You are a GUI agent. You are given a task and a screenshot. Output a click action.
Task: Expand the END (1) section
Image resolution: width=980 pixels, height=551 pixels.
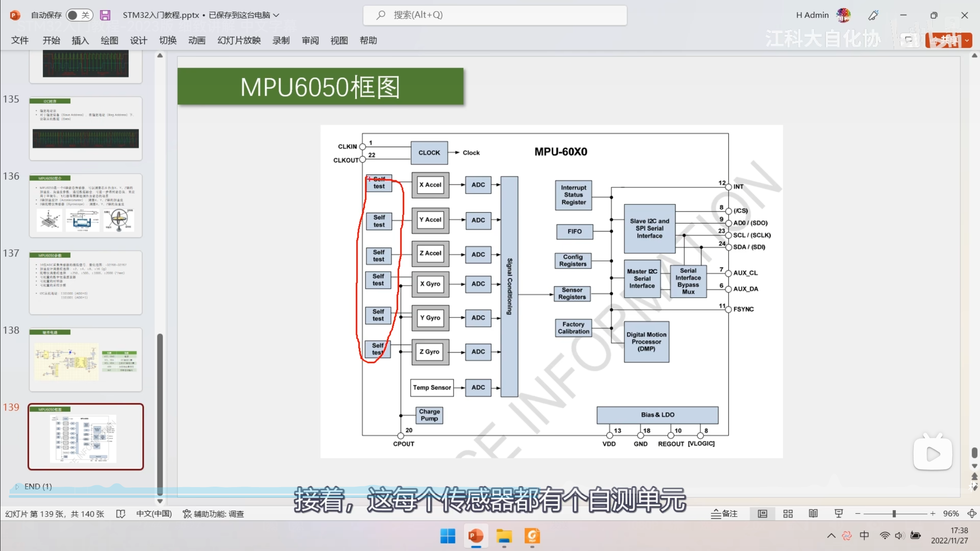click(x=17, y=486)
